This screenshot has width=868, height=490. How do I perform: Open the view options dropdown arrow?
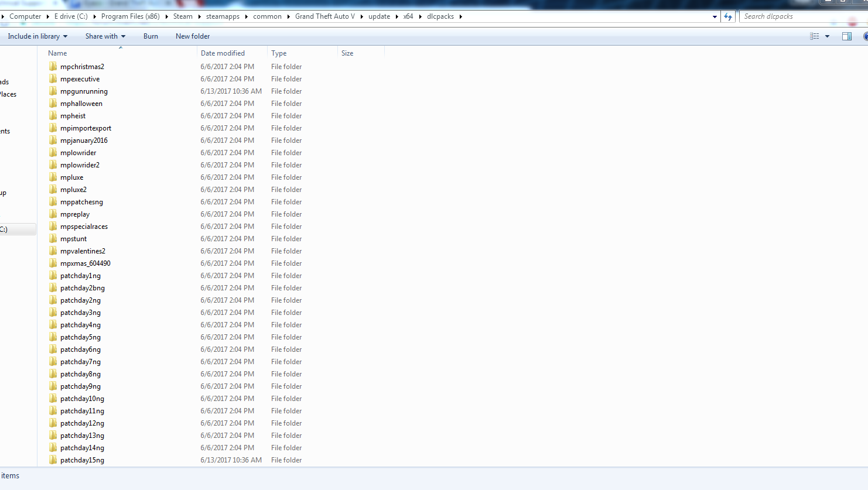pos(827,36)
